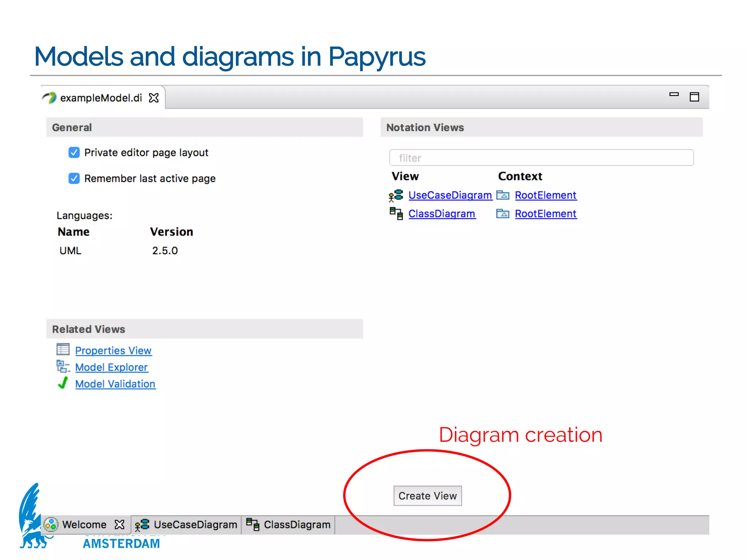Toggle Private editor page layout checkbox
The width and height of the screenshot is (747, 560).
[x=74, y=152]
